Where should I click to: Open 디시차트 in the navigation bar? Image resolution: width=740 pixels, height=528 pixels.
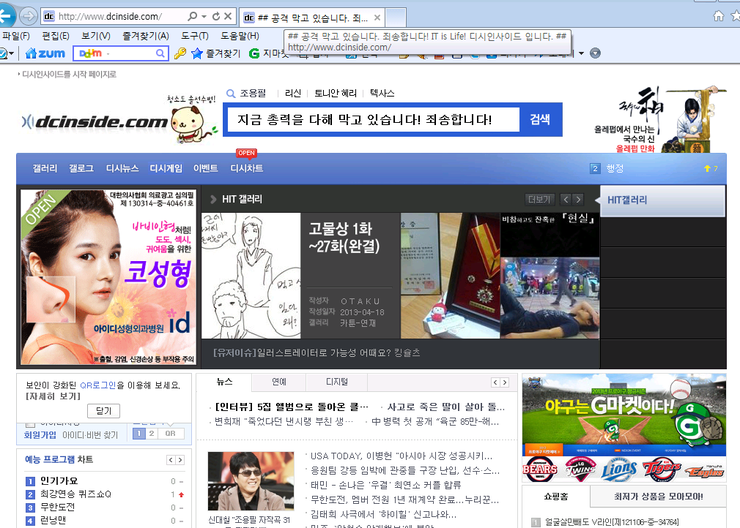pyautogui.click(x=246, y=168)
